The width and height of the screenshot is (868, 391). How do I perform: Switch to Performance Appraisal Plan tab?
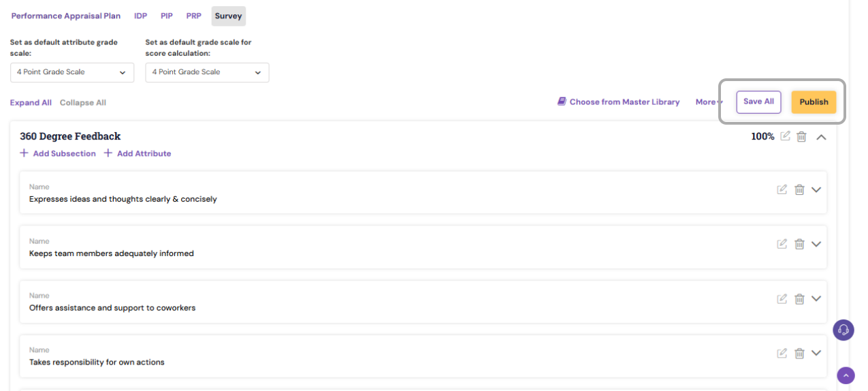click(66, 16)
